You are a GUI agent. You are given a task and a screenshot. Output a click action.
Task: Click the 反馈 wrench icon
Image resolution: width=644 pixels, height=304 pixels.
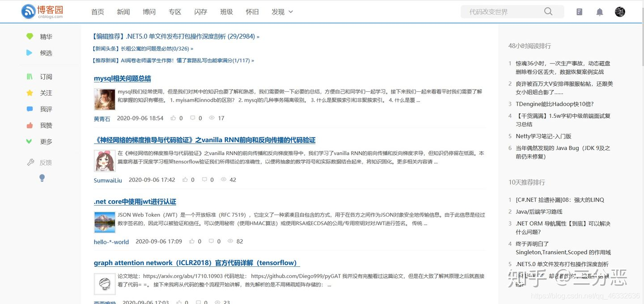tap(30, 163)
